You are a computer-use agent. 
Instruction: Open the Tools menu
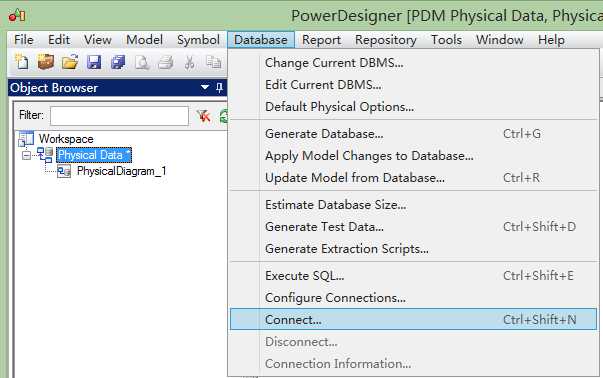point(446,40)
